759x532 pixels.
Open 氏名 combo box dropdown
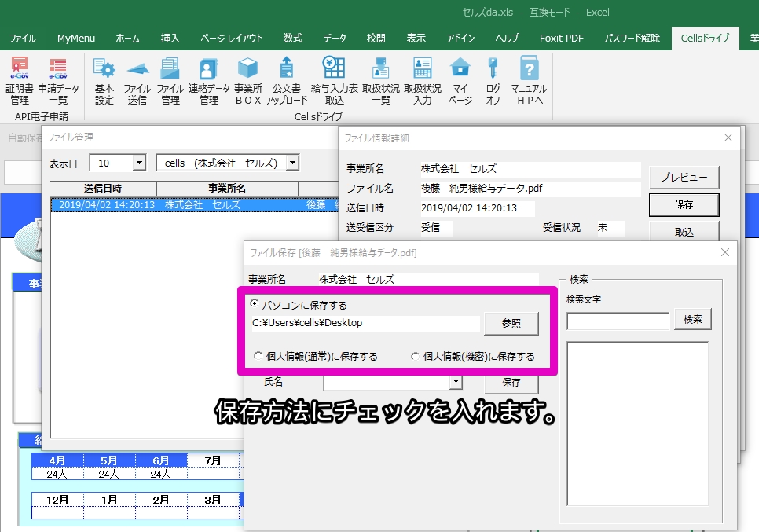point(456,382)
